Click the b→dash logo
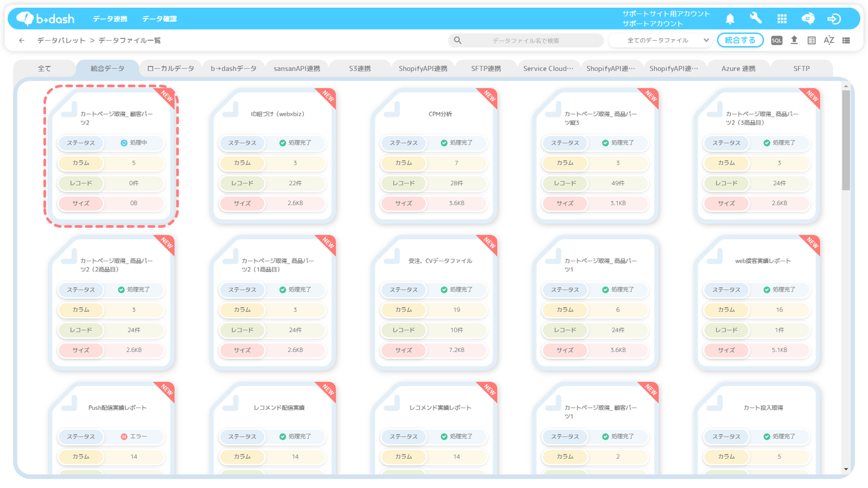 point(45,19)
